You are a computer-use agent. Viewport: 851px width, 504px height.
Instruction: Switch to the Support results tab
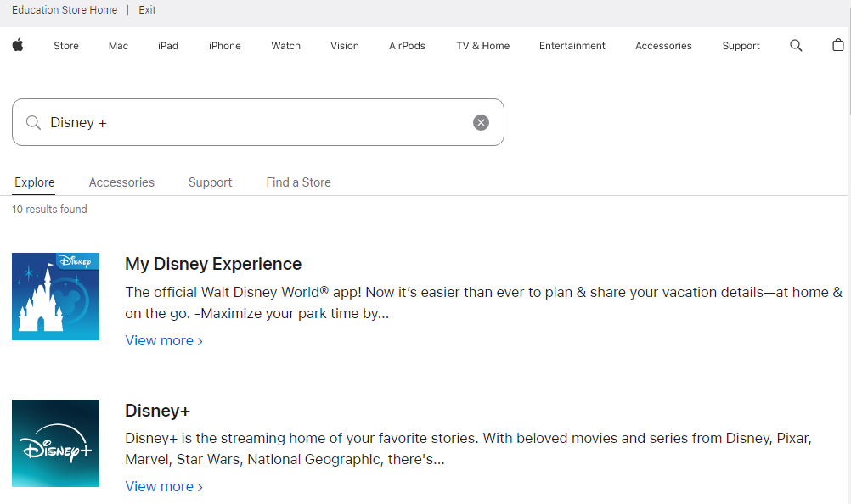point(210,182)
